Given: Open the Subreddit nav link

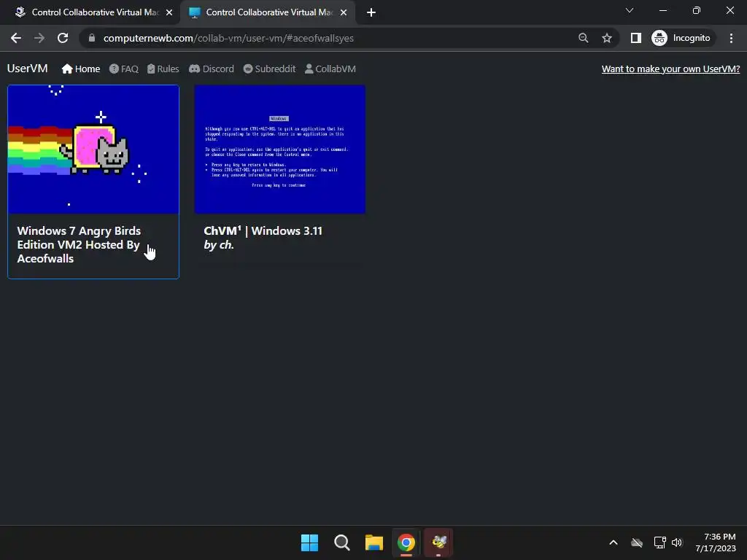Looking at the screenshot, I should (270, 69).
